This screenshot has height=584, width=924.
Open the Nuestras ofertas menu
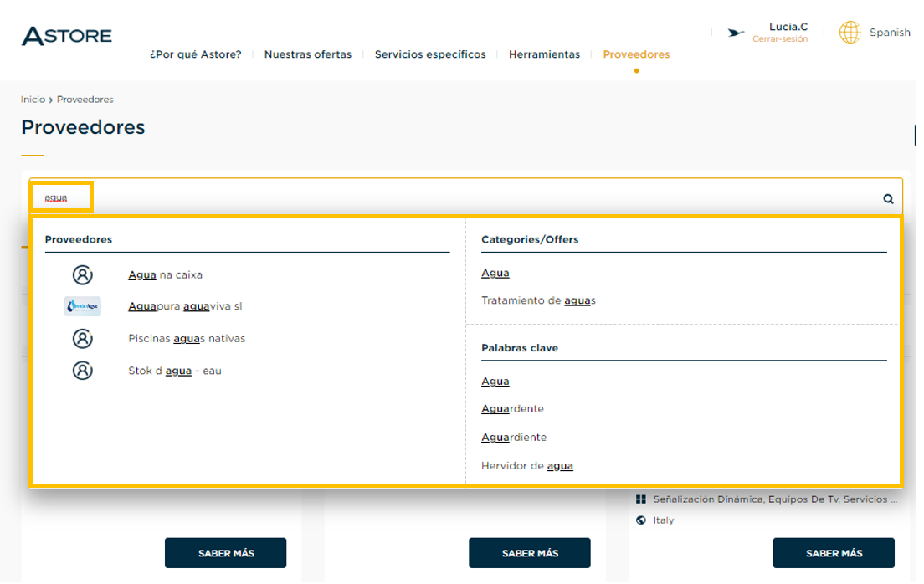(x=308, y=54)
